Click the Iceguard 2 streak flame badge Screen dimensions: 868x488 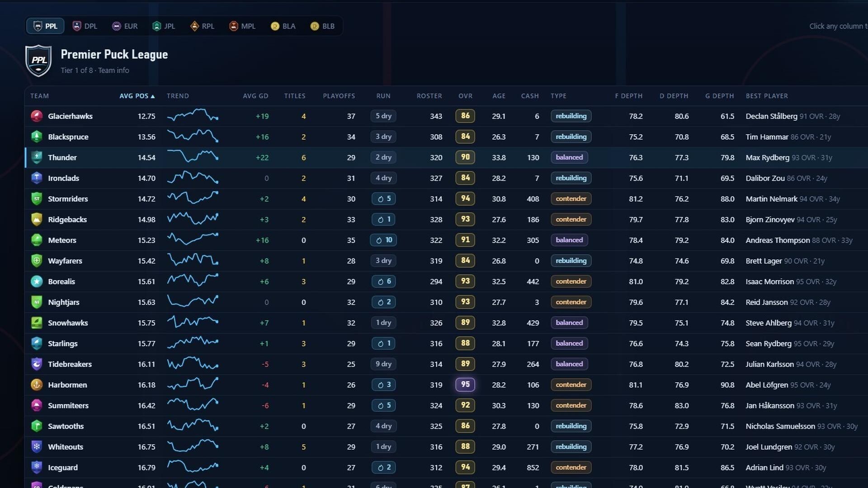pyautogui.click(x=384, y=467)
